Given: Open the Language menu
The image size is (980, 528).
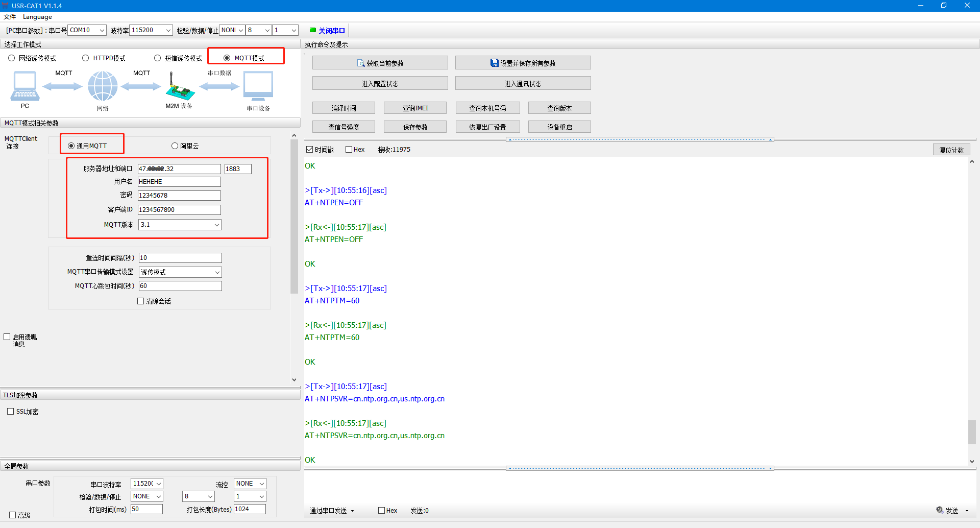Looking at the screenshot, I should click(x=37, y=17).
